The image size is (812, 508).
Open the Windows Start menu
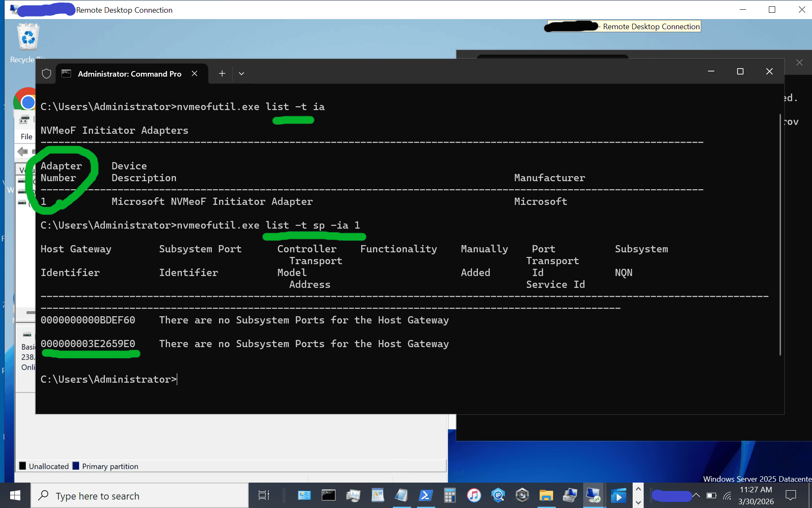pos(15,496)
